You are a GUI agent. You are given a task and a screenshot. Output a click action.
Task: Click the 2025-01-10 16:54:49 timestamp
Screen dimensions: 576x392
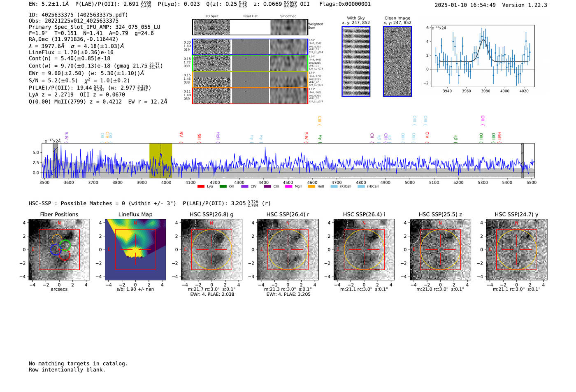pos(465,5)
